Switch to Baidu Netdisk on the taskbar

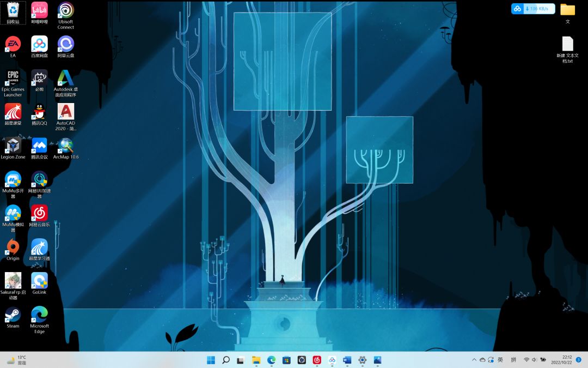[x=332, y=360]
